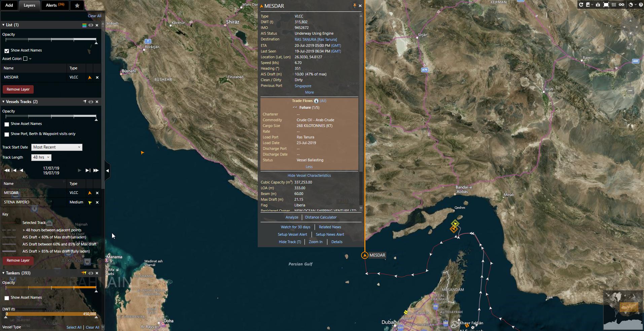Collapse the Vessels Tracks section
644x331 pixels.
pos(3,102)
